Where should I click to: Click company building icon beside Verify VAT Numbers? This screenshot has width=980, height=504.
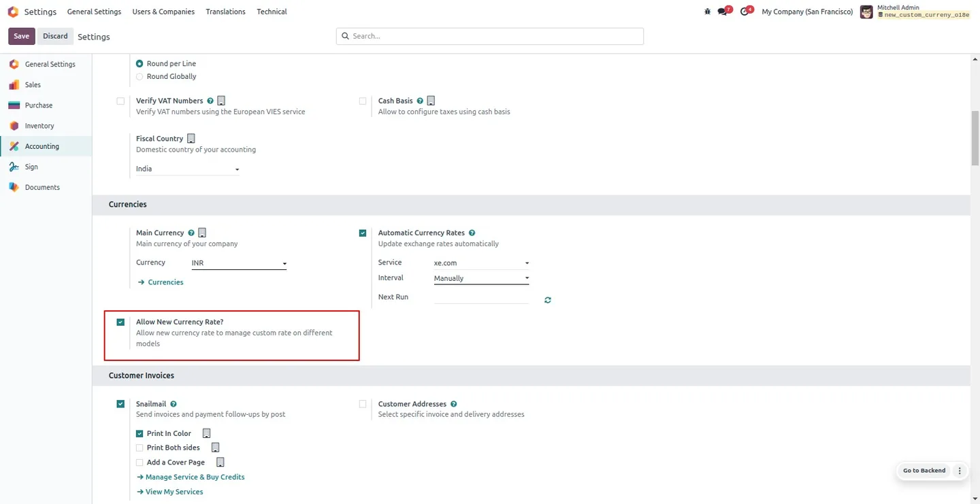pos(221,101)
